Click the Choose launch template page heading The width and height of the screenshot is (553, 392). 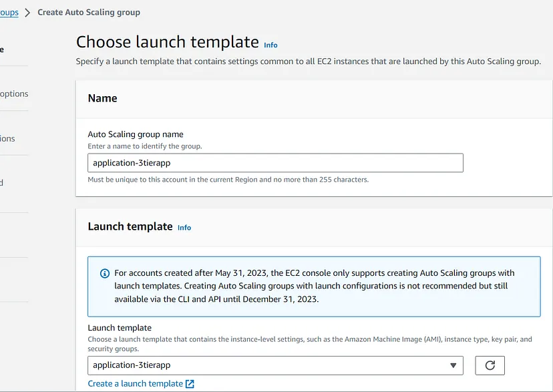(167, 42)
